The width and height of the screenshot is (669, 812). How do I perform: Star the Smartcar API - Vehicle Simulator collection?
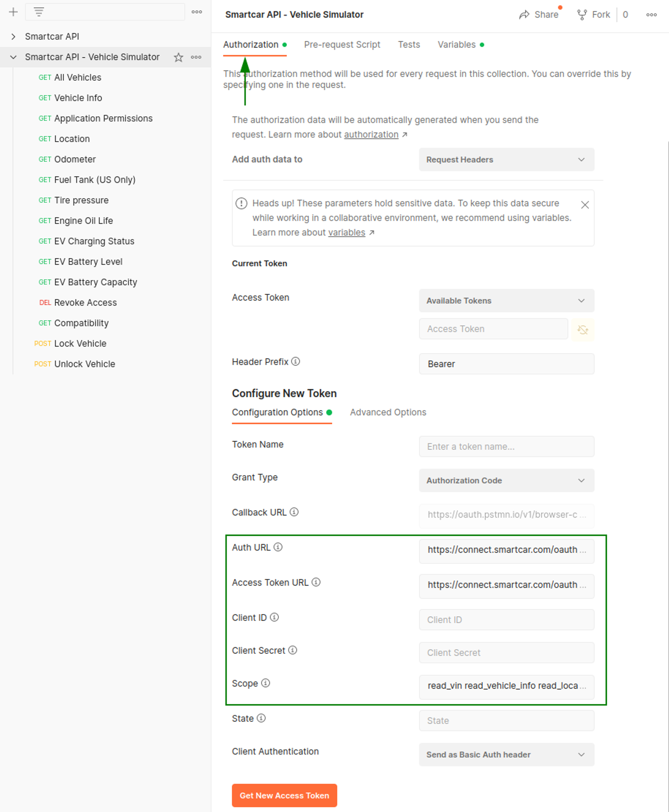[x=178, y=58]
